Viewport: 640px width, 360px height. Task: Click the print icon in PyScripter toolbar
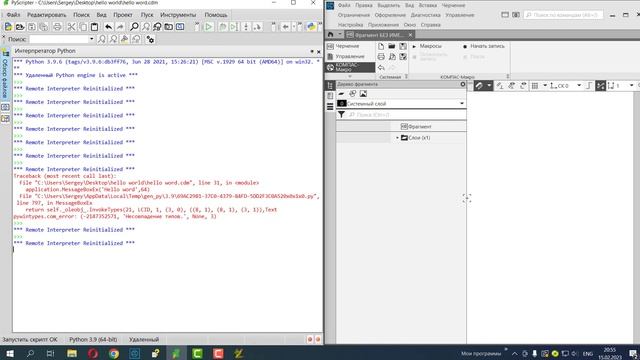click(x=57, y=27)
